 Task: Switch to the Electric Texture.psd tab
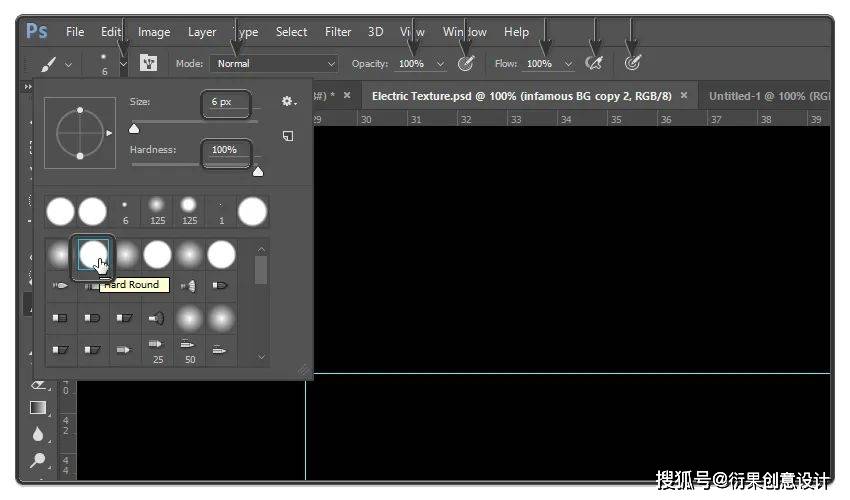(x=521, y=96)
